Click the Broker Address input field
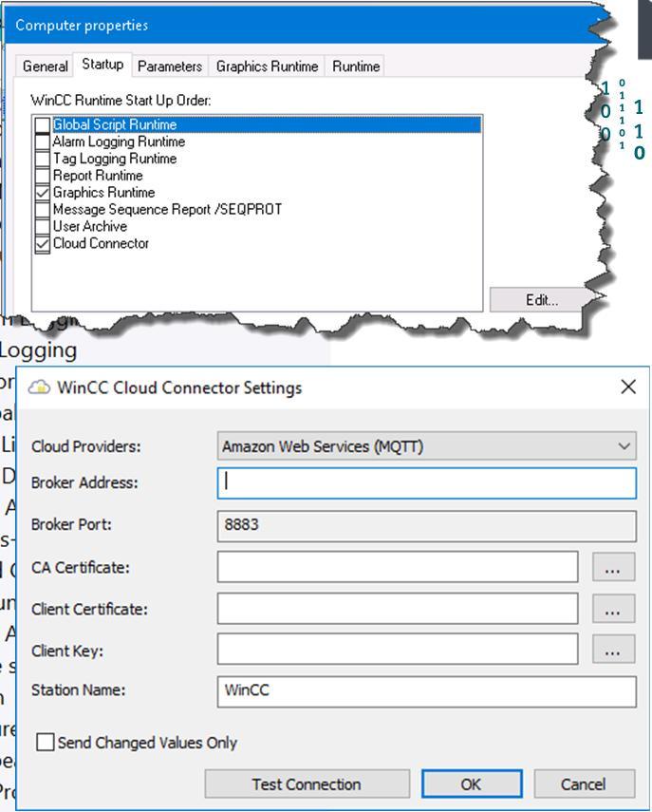652x812 pixels. pos(427,482)
